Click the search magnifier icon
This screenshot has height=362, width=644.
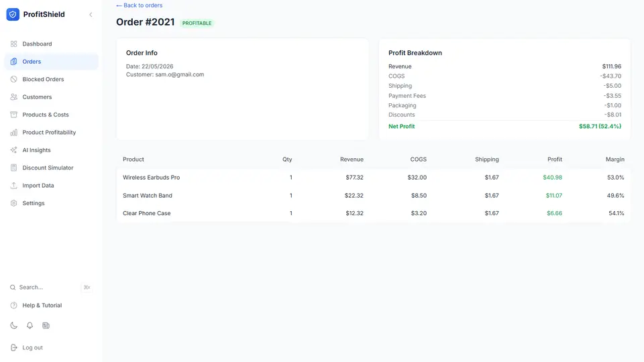(13, 288)
